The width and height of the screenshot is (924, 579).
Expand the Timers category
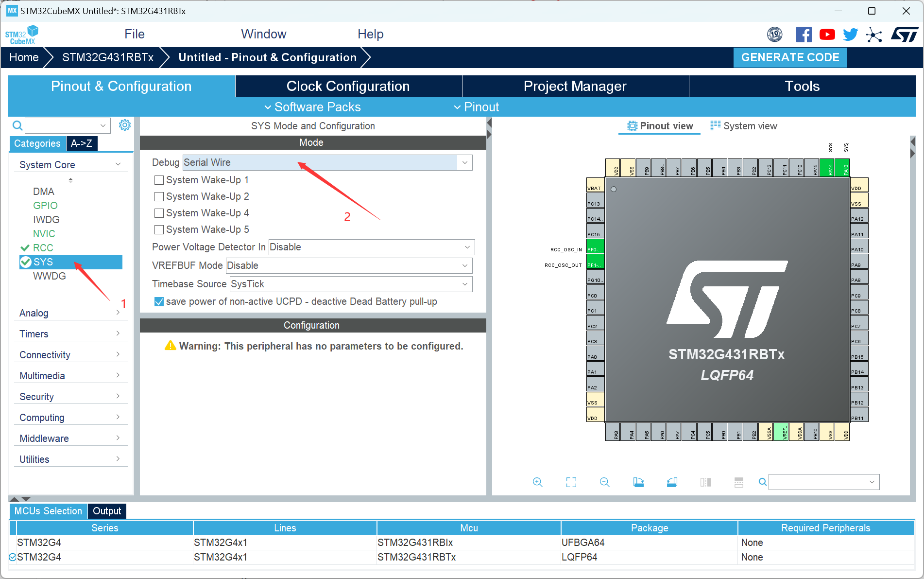(x=70, y=334)
